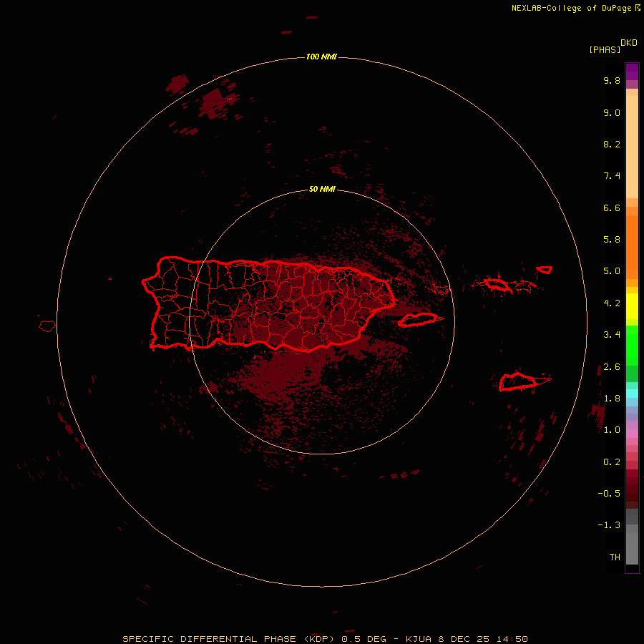This screenshot has height=644, width=644.
Task: Click the 9.0 legend value
Action: click(612, 112)
